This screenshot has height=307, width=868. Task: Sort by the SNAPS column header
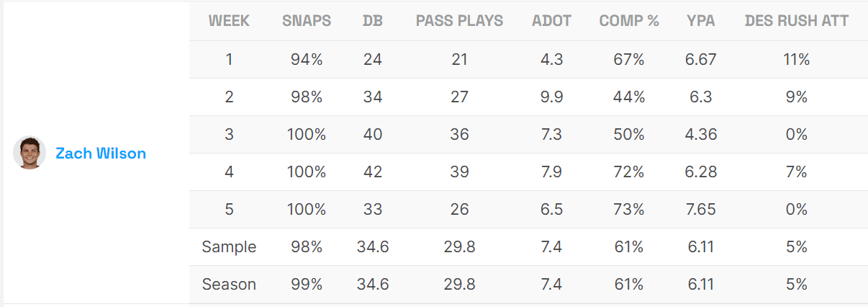click(307, 21)
